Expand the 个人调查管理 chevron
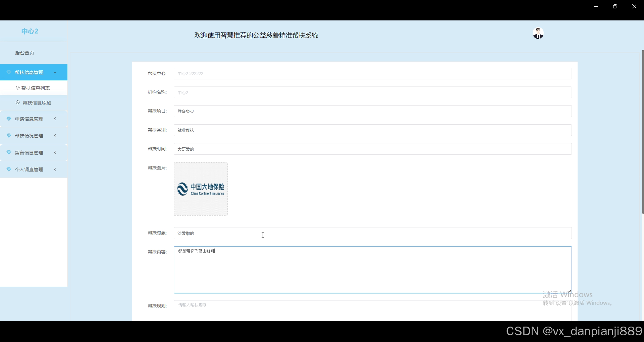The image size is (644, 342). coord(55,169)
